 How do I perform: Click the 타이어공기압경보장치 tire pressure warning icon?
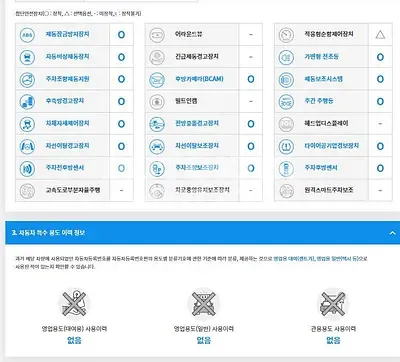(x=286, y=146)
